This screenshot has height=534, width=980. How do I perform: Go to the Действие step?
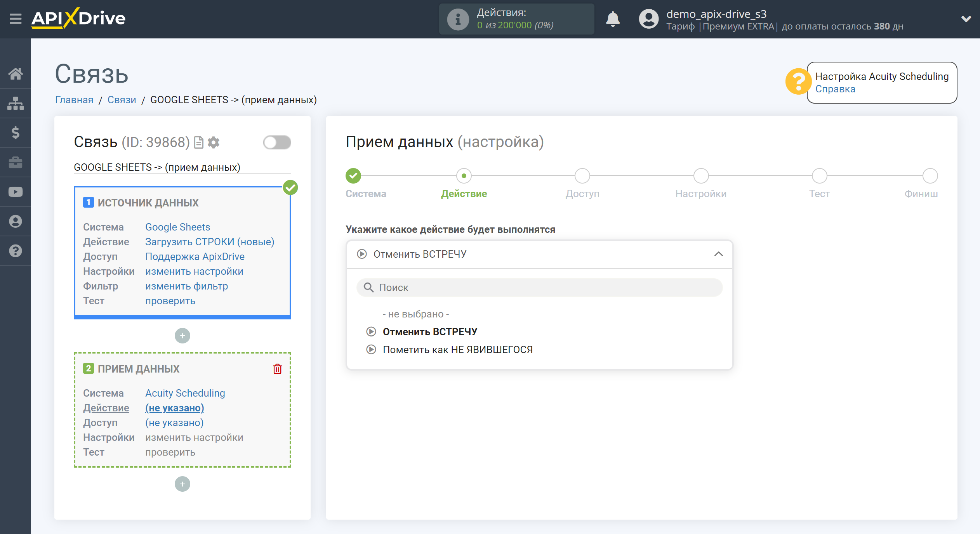[x=464, y=176]
